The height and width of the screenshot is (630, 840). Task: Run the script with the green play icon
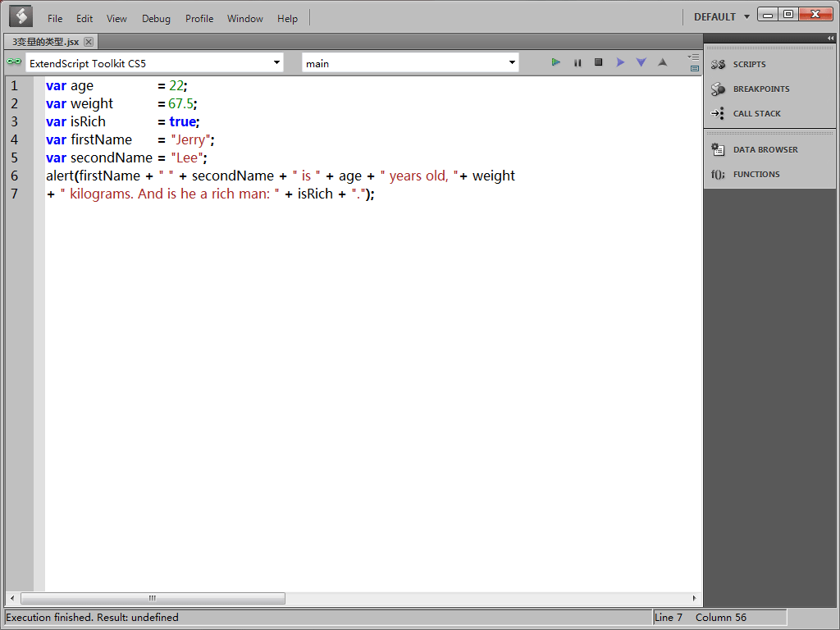[x=555, y=62]
